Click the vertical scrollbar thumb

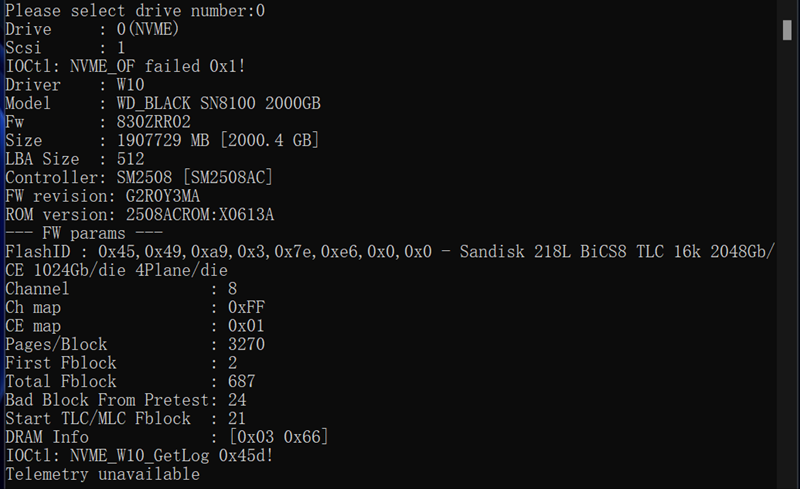pos(787,28)
